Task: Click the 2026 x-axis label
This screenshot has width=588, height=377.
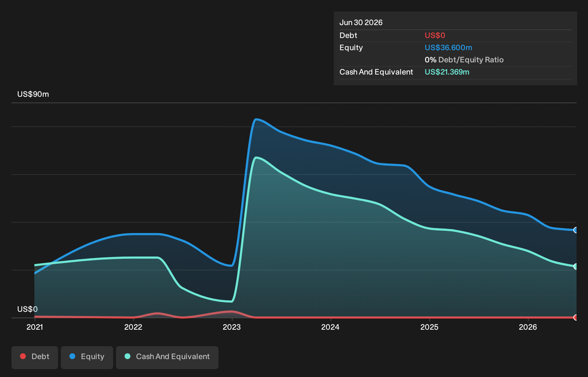Action: 528,327
